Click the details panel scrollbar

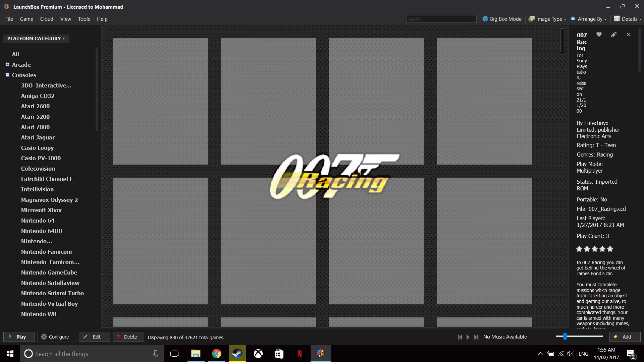[639, 50]
